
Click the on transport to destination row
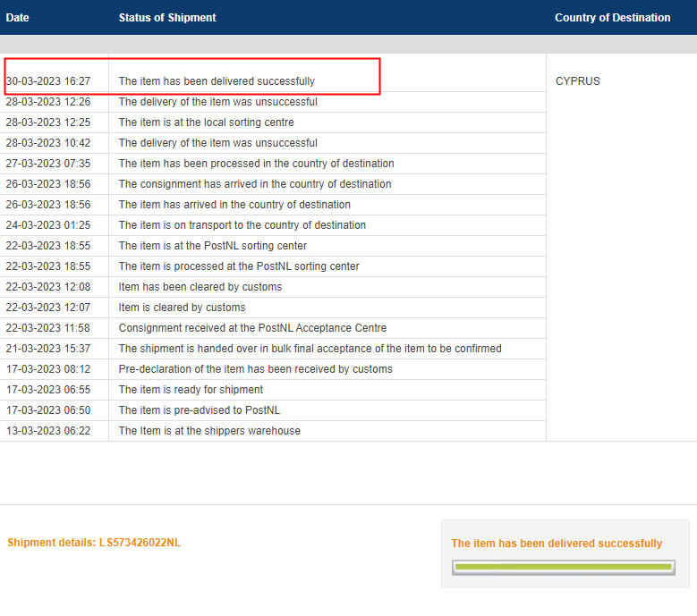tap(242, 225)
